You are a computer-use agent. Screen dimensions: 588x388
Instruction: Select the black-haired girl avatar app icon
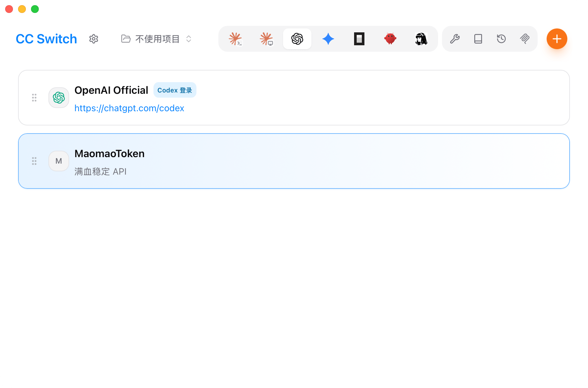point(421,39)
